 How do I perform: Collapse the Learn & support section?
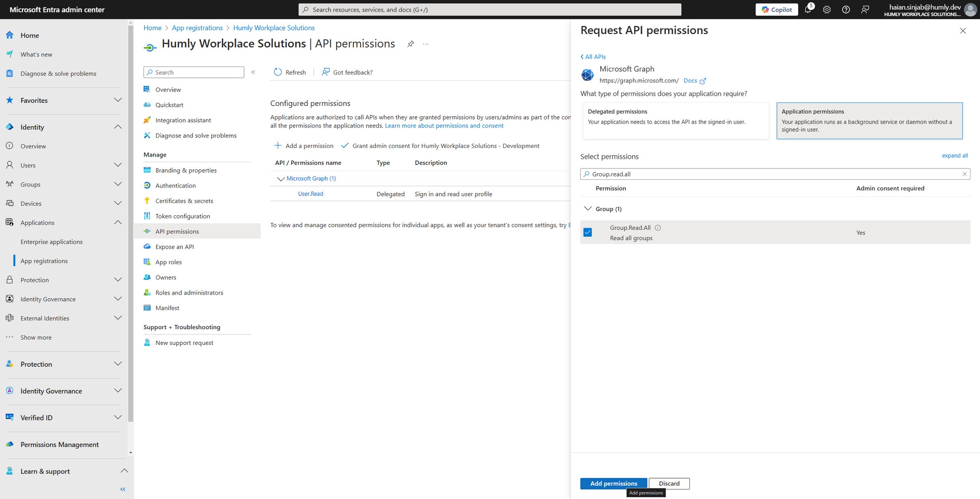(124, 471)
